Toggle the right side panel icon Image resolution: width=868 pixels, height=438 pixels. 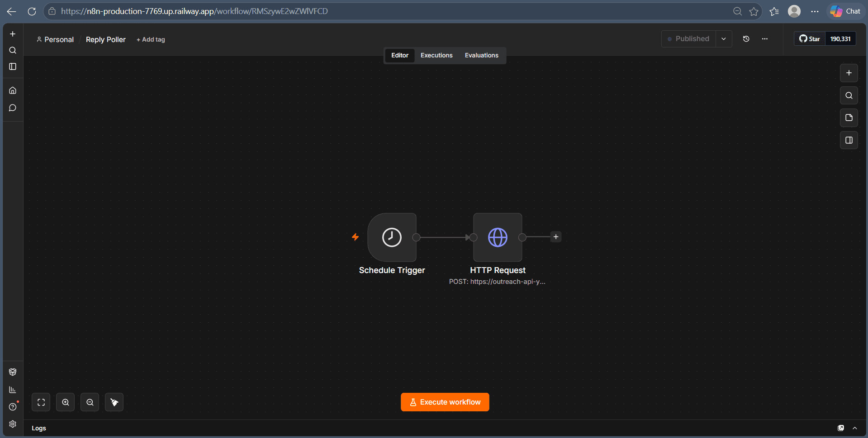[849, 140]
